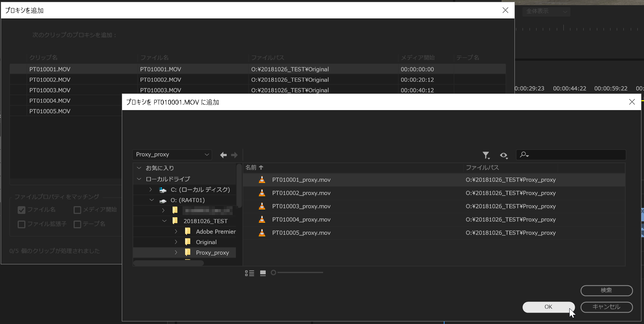Click the OK button
The height and width of the screenshot is (324, 644).
(548, 307)
